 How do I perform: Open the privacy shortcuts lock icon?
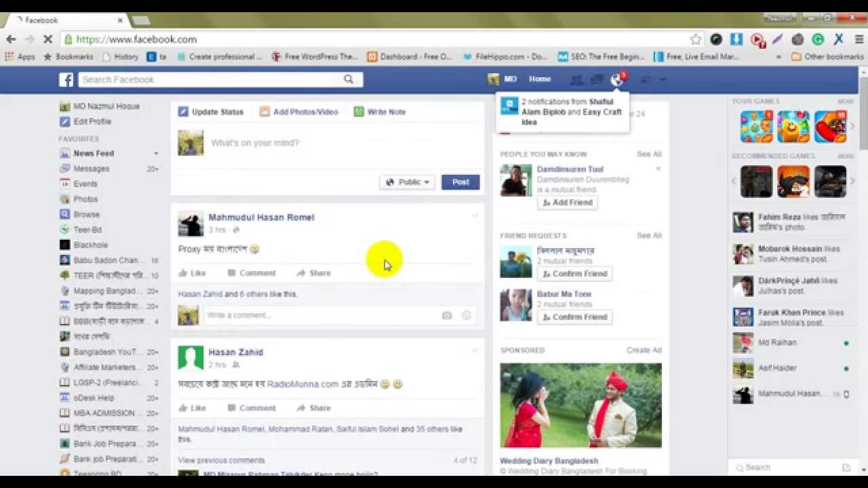click(646, 80)
